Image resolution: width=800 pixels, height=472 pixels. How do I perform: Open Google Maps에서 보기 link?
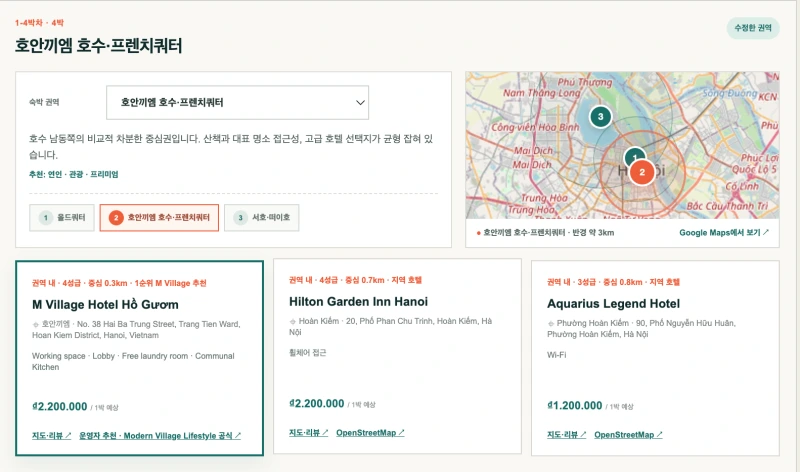pos(724,233)
